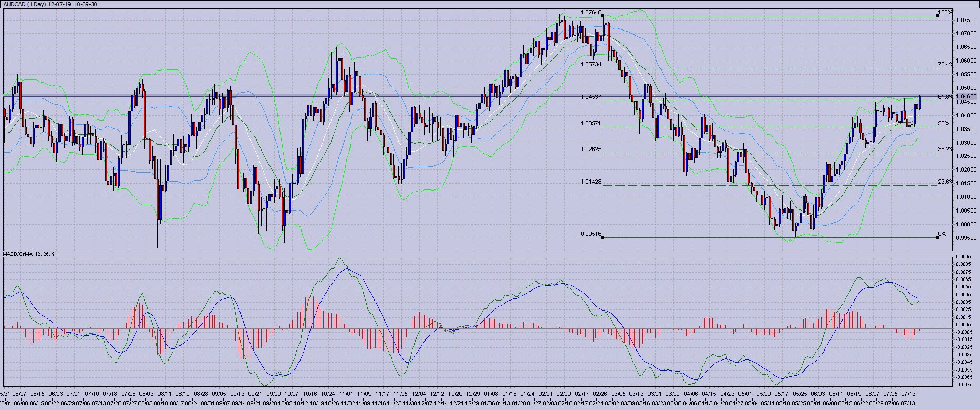Click the 38.2% Fibonacci level label
This screenshot has width=980, height=410.
click(x=945, y=149)
